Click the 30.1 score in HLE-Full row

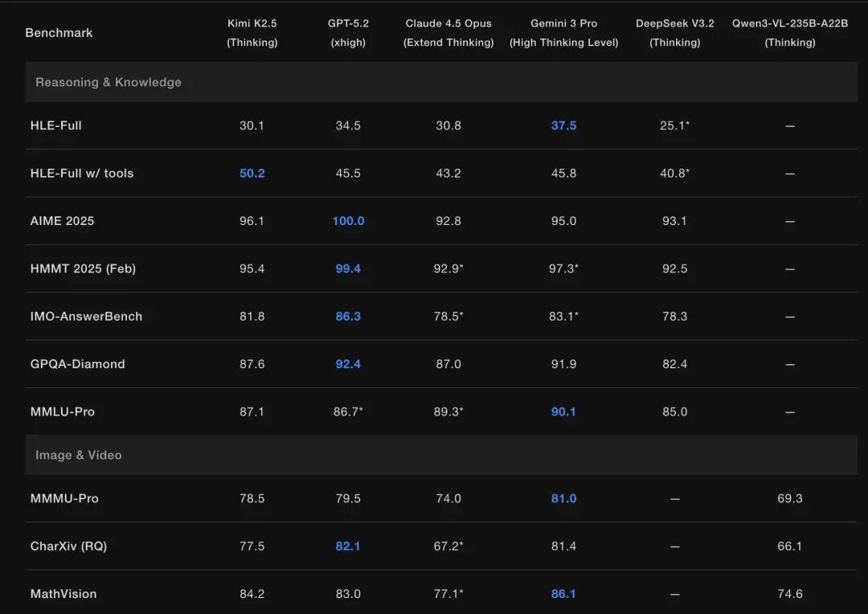click(252, 125)
